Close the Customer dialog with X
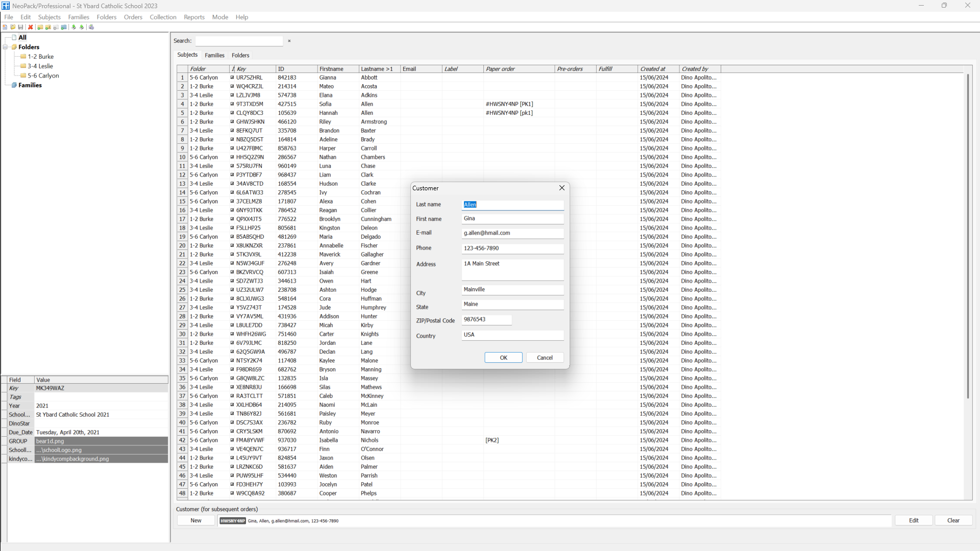This screenshot has height=551, width=980. (562, 188)
